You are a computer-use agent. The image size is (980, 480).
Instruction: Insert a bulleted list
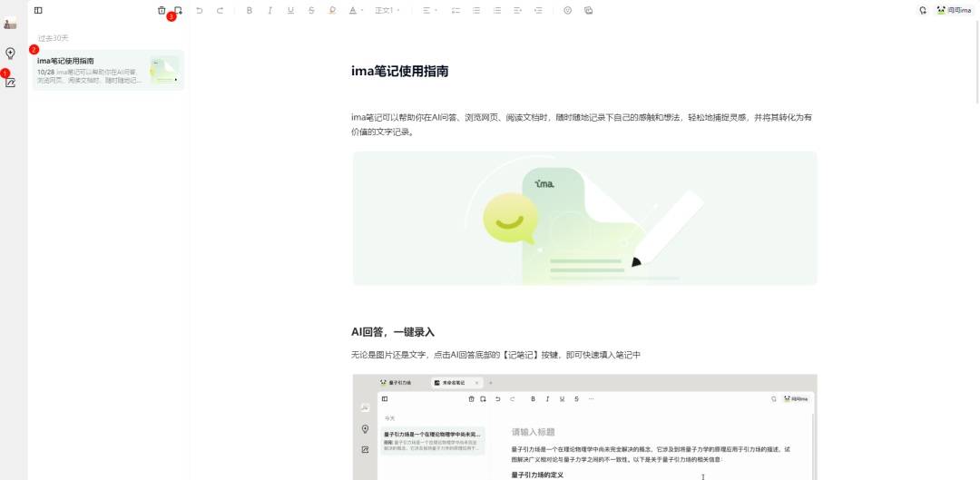click(476, 11)
